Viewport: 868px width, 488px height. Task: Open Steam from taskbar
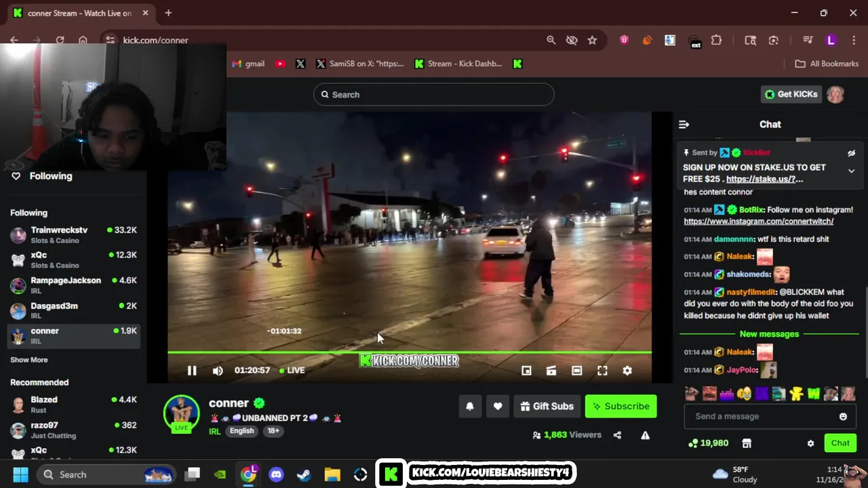click(304, 474)
